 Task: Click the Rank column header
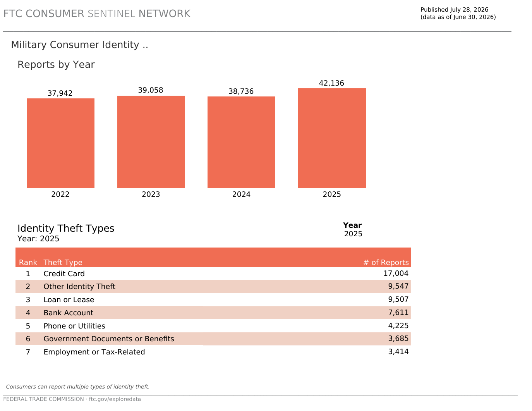coord(28,262)
